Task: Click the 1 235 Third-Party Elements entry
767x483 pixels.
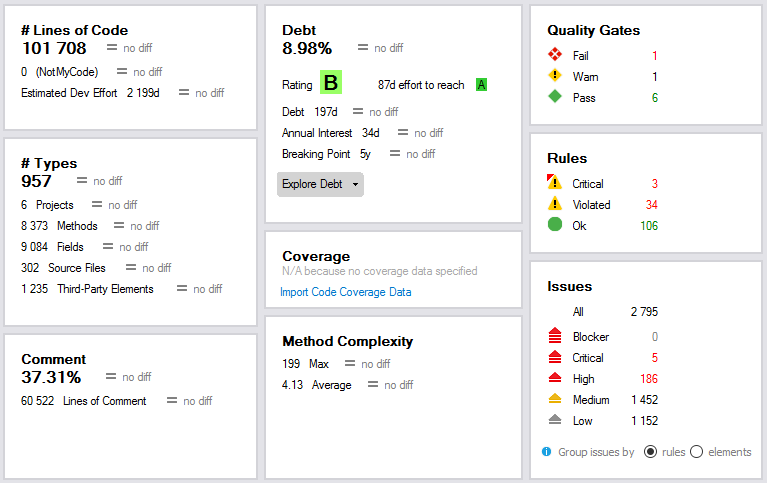Action: click(87, 289)
